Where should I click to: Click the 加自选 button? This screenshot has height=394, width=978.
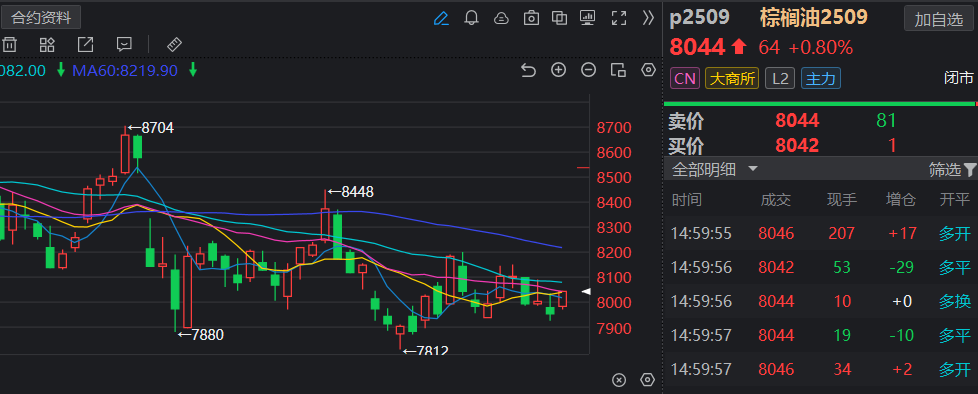[x=939, y=19]
